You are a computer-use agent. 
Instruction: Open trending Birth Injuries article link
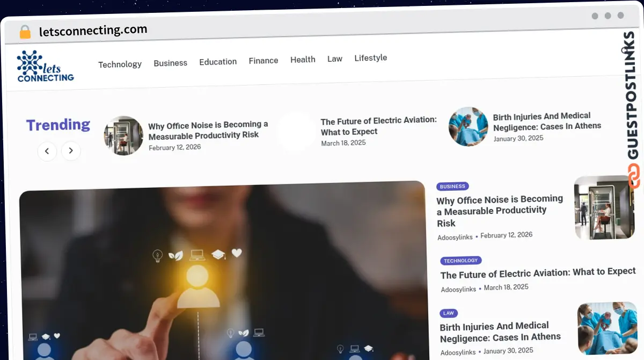point(547,121)
